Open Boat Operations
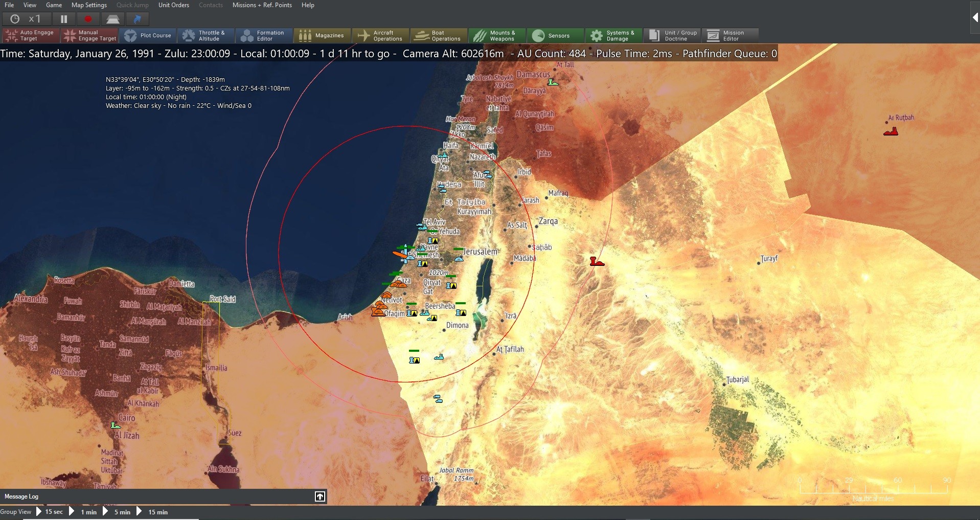 point(438,35)
